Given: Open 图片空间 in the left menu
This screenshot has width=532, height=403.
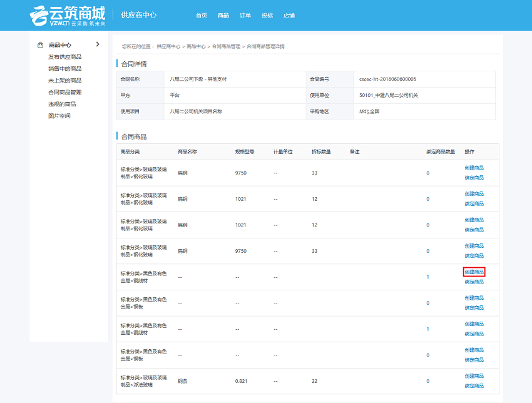Looking at the screenshot, I should (x=59, y=116).
